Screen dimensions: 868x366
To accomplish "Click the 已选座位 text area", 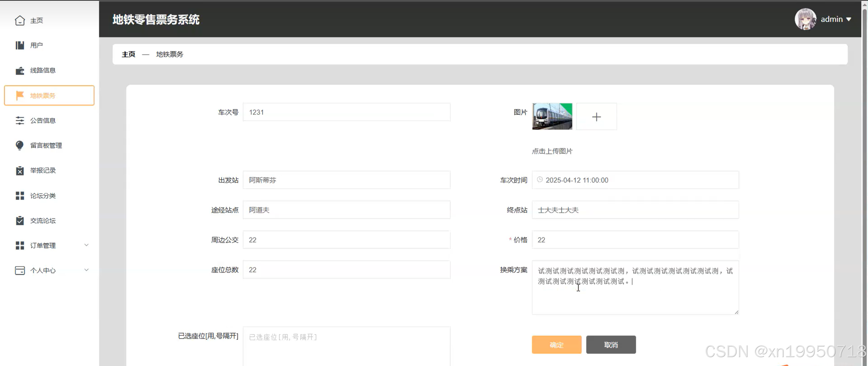I will 346,346.
